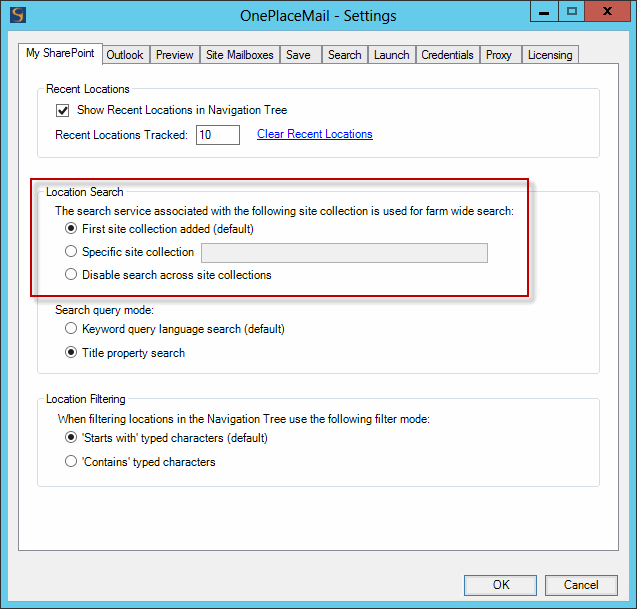Click the Clear Recent Locations link
Viewport: 637px width, 609px height.
pyautogui.click(x=315, y=134)
